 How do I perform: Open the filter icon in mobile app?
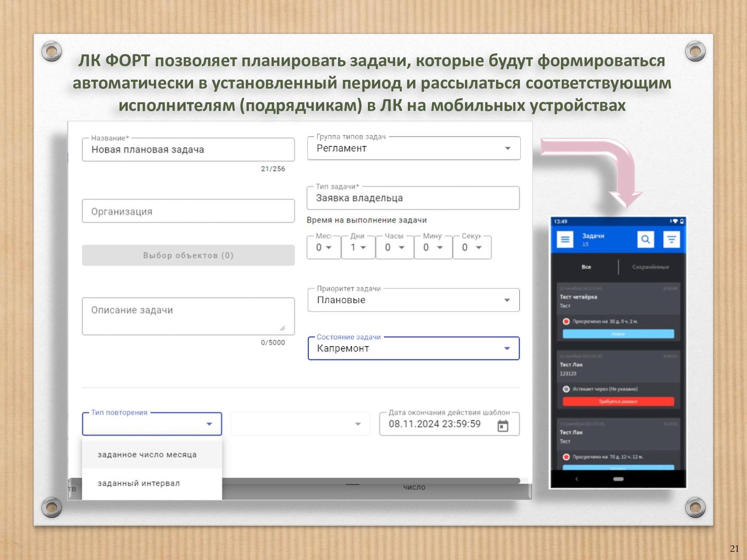(x=671, y=239)
